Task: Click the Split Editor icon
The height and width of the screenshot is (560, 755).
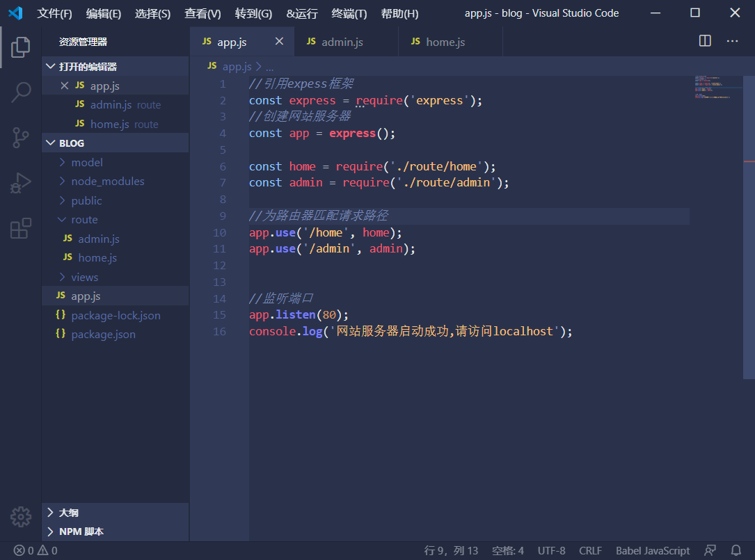Action: coord(705,41)
